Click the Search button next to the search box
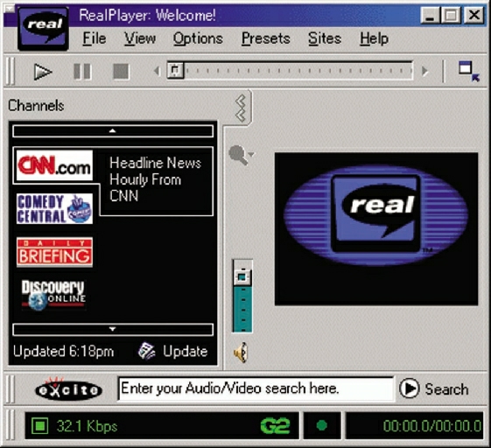Image resolution: width=491 pixels, height=448 pixels. click(x=434, y=388)
